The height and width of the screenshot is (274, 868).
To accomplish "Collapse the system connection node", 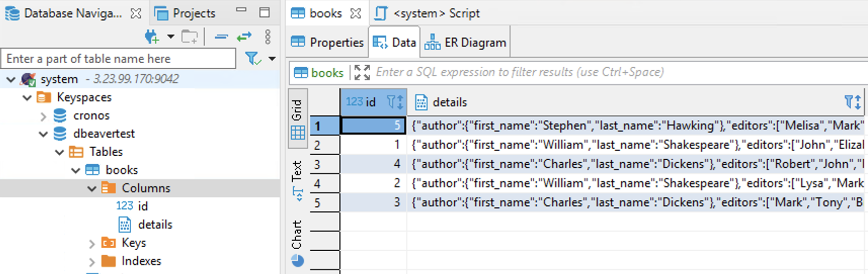I will (11, 79).
